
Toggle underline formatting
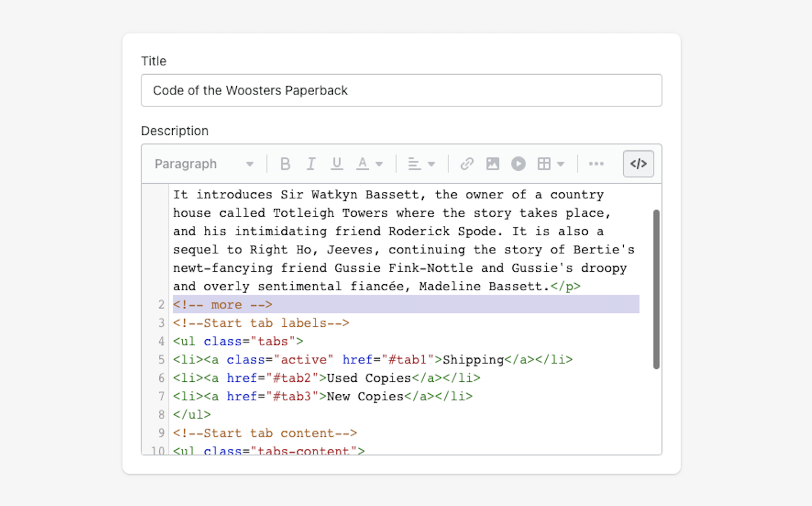coord(337,164)
